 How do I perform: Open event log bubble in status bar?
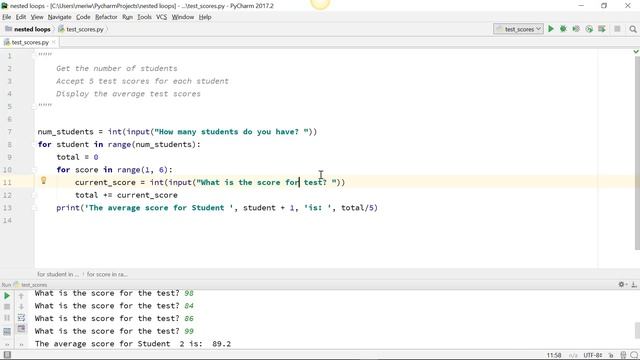[x=634, y=355]
